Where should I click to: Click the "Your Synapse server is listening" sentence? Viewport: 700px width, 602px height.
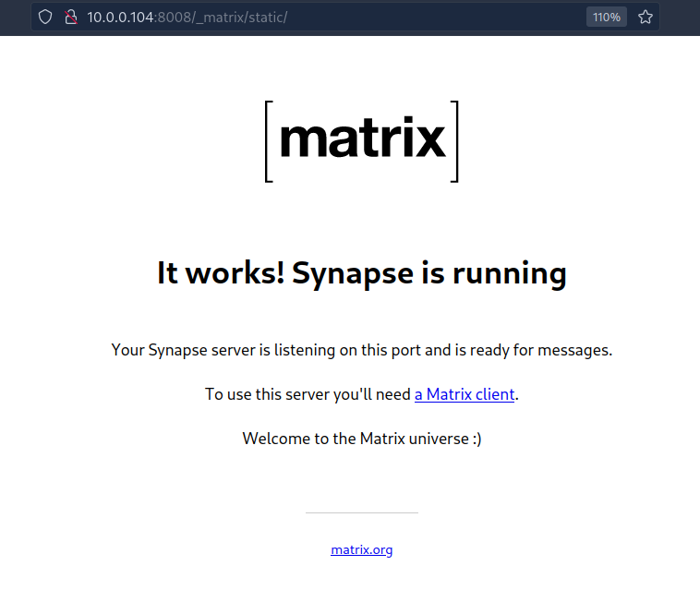362,350
